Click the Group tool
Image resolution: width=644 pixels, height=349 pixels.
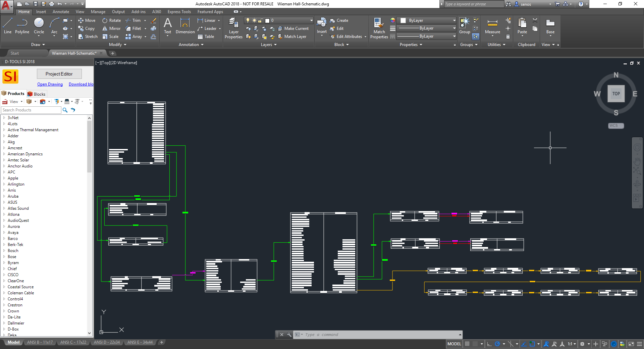pyautogui.click(x=465, y=26)
